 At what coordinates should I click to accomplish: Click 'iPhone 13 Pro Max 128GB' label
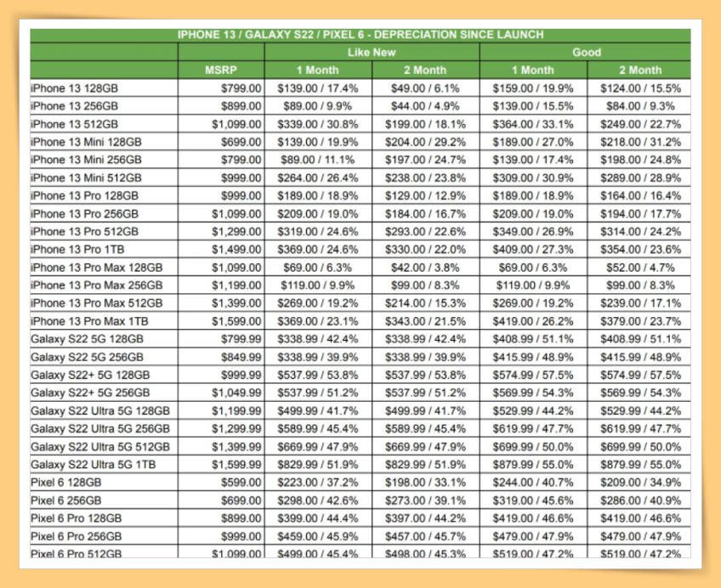point(97,268)
